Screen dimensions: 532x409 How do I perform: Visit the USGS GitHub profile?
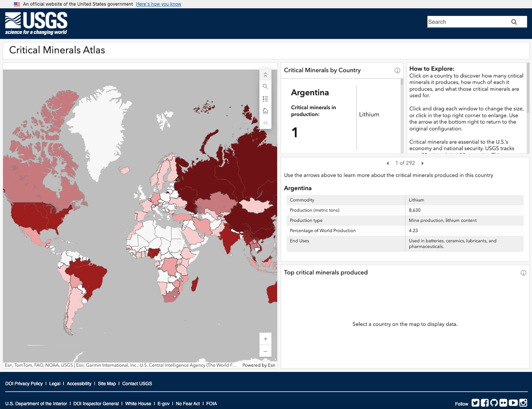[494, 403]
